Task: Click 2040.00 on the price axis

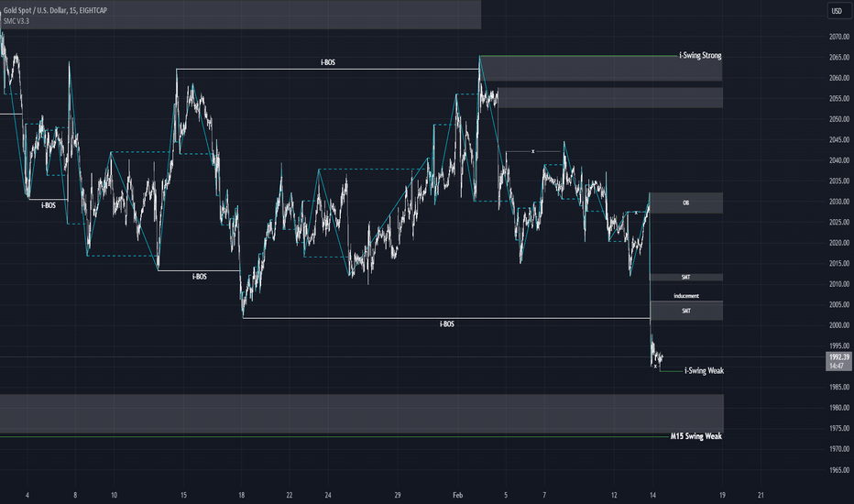Action: pyautogui.click(x=839, y=160)
